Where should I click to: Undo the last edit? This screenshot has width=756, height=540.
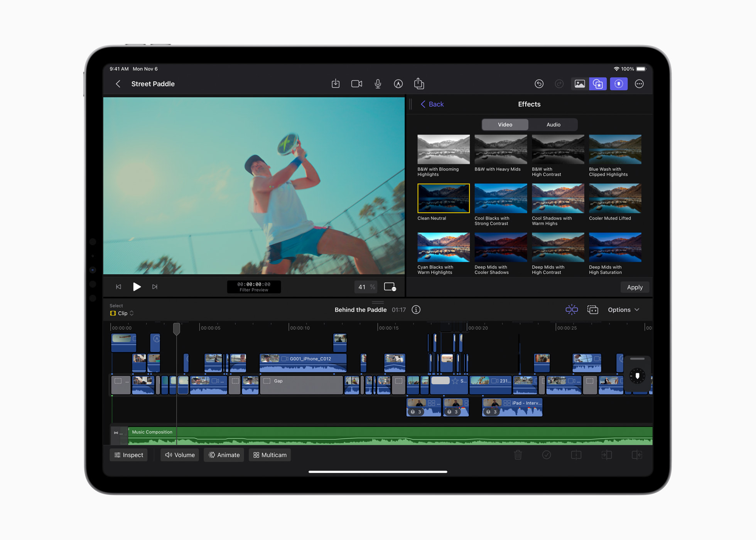tap(539, 84)
